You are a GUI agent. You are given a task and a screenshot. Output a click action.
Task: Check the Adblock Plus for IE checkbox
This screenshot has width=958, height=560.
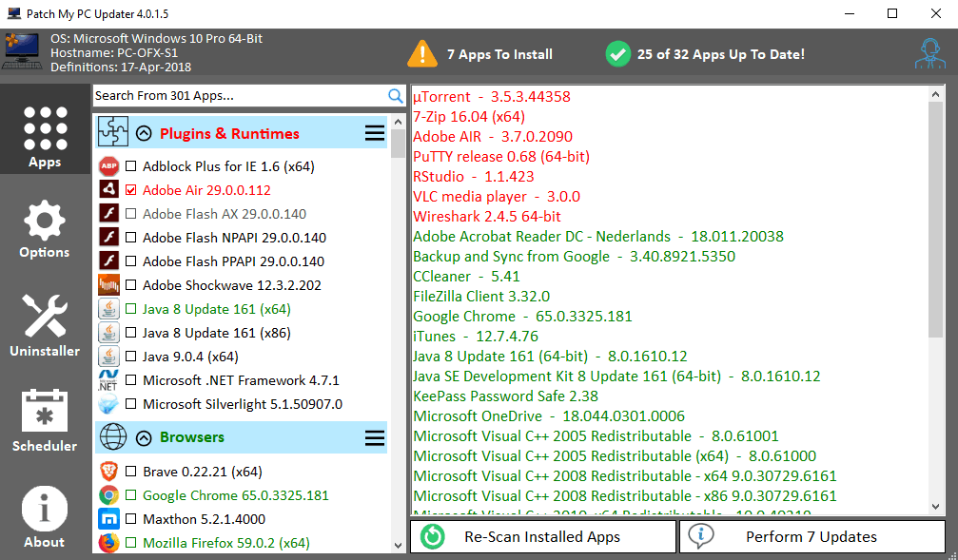[131, 166]
